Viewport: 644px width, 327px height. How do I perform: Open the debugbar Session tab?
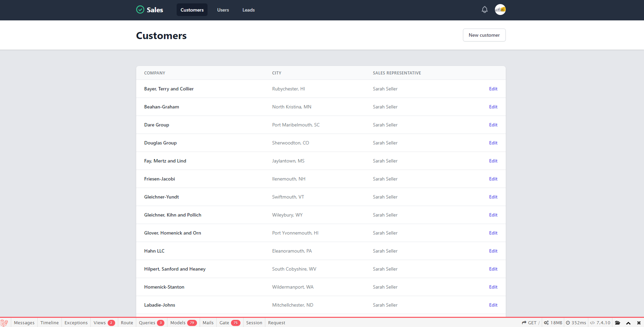tap(254, 323)
